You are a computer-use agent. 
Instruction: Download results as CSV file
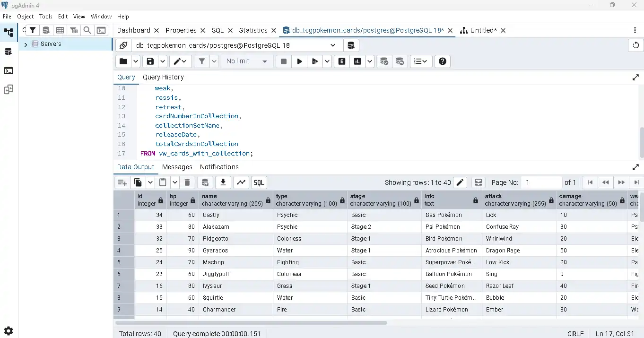pos(223,182)
